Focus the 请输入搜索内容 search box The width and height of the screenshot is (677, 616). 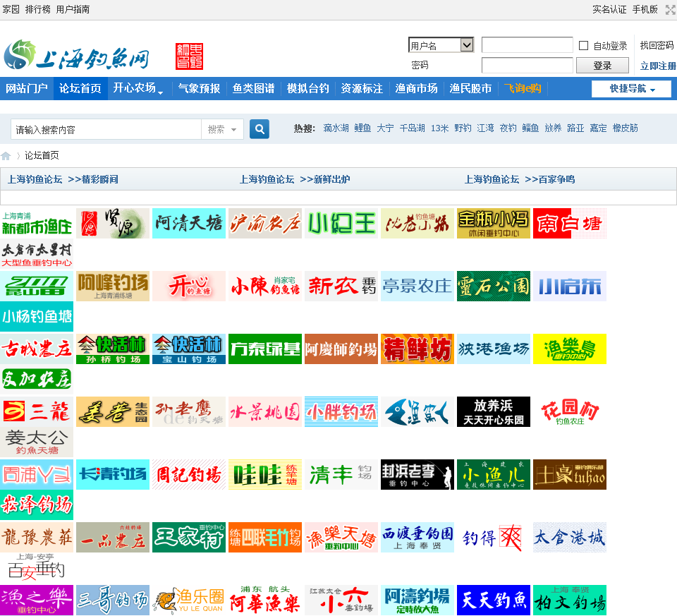(x=106, y=129)
